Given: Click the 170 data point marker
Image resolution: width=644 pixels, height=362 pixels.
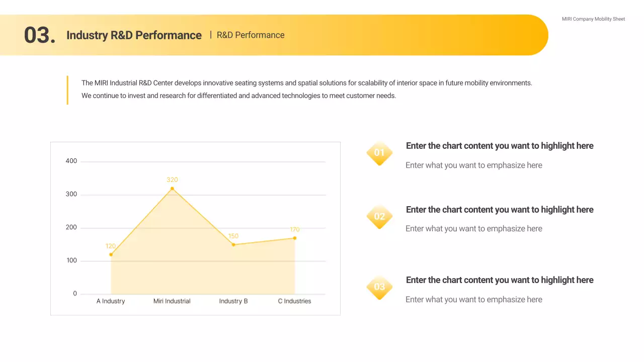Looking at the screenshot, I should pyautogui.click(x=295, y=238).
